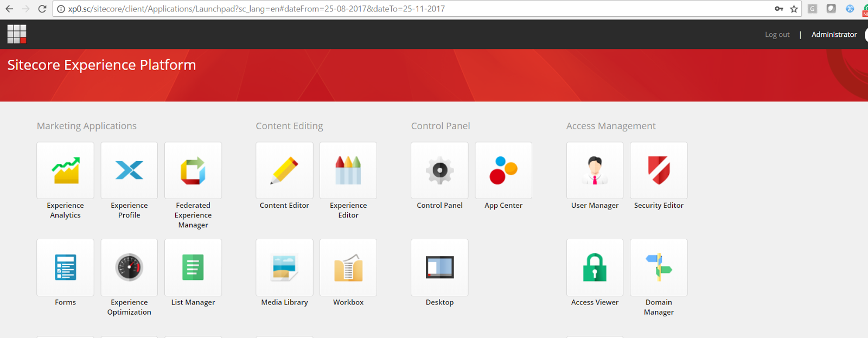Open Federated Experience Manager
The width and height of the screenshot is (868, 338).
pos(193,170)
